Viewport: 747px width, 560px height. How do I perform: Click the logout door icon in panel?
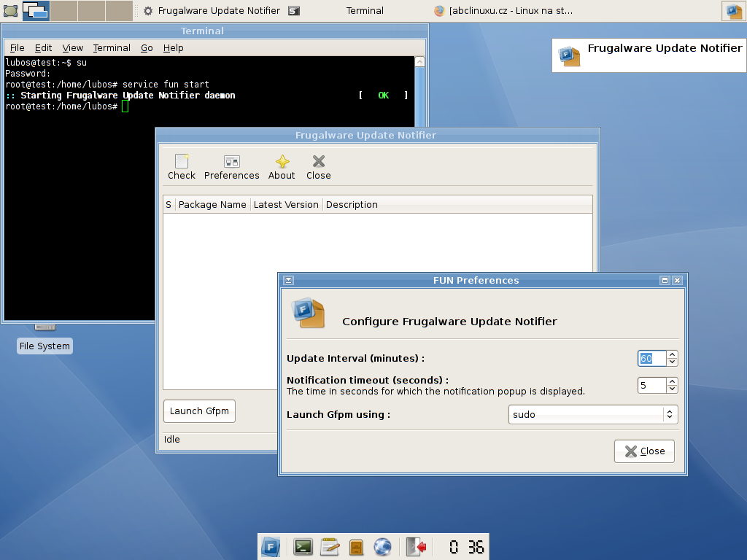tap(416, 547)
